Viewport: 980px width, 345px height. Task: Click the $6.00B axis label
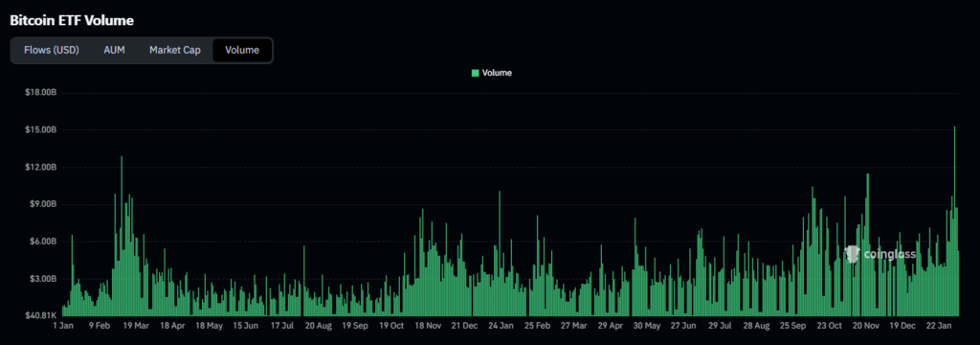coord(43,241)
